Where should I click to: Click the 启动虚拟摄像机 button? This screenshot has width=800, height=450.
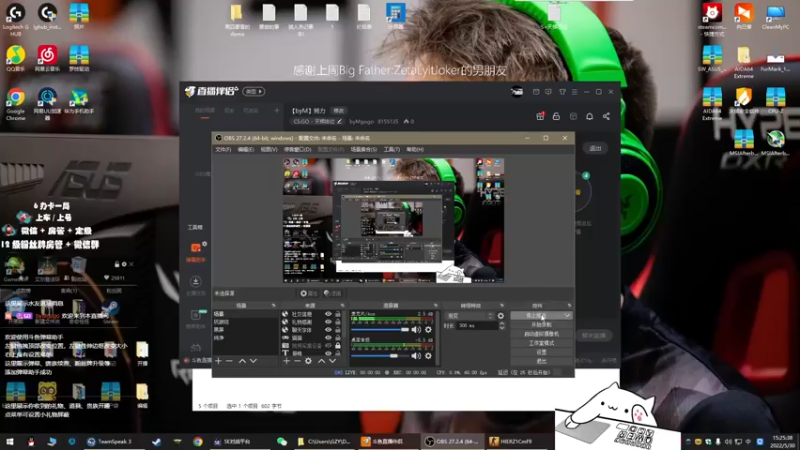(541, 334)
